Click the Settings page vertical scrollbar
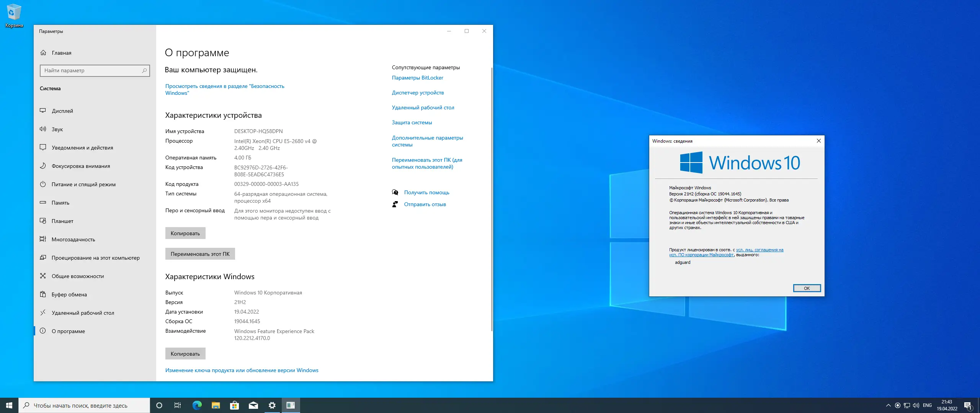Viewport: 980px width, 413px height. click(492, 199)
